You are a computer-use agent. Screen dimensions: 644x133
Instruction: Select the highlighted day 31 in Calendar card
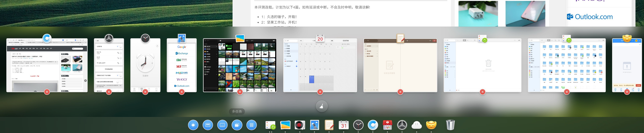tap(311, 79)
